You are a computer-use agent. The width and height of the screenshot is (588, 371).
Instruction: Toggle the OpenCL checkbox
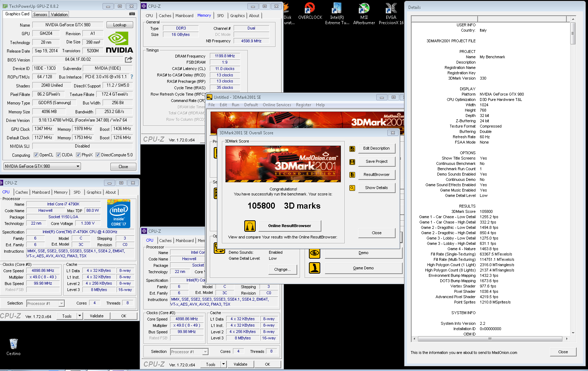(36, 155)
